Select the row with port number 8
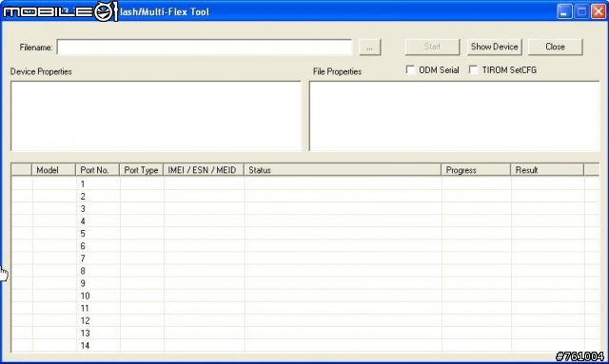This screenshot has width=609, height=364. 305,271
